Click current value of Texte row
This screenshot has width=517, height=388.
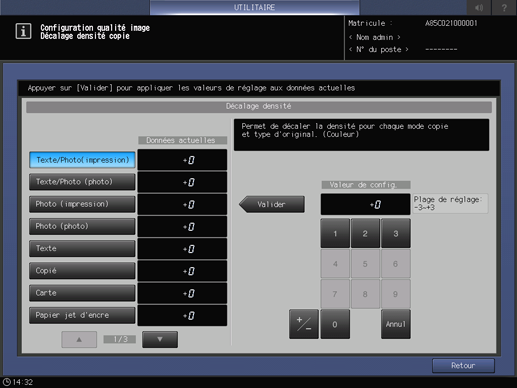[182, 249]
